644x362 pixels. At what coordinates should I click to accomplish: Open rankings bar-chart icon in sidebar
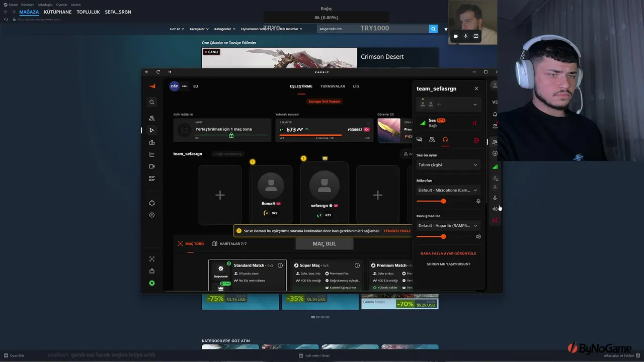152,142
